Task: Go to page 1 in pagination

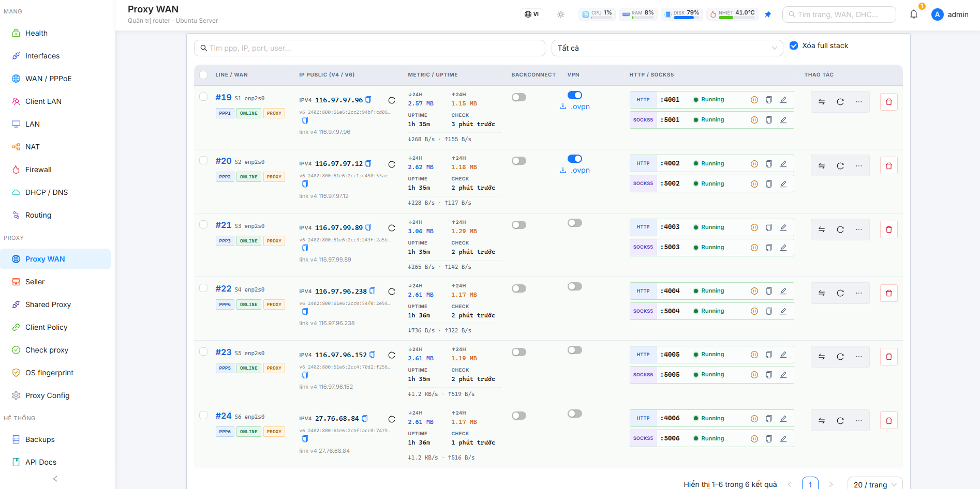Action: (x=810, y=484)
